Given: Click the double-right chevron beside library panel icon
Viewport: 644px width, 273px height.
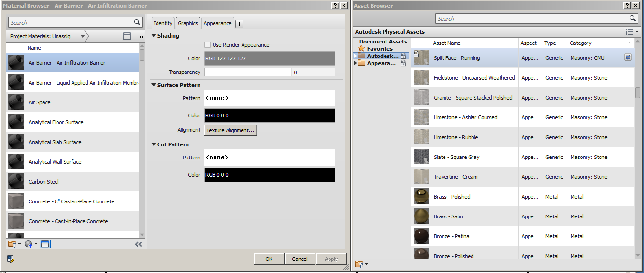Looking at the screenshot, I should pos(141,37).
